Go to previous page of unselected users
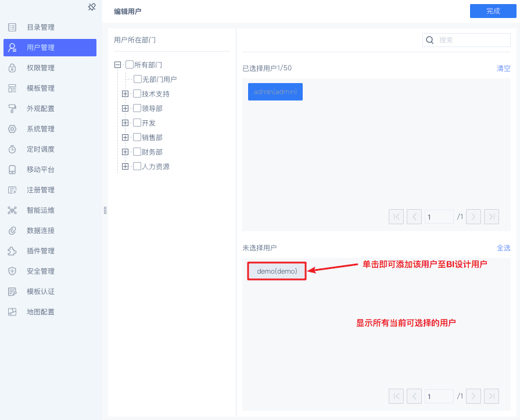This screenshot has width=520, height=420. tap(414, 396)
